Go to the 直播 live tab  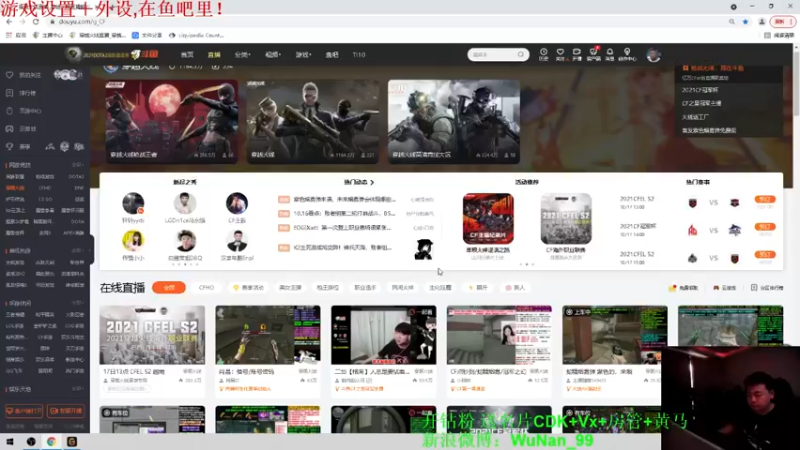pyautogui.click(x=214, y=55)
